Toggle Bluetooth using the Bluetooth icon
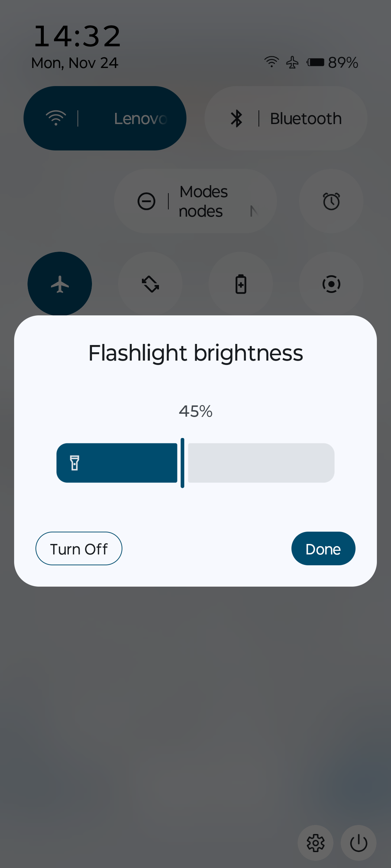 [236, 118]
